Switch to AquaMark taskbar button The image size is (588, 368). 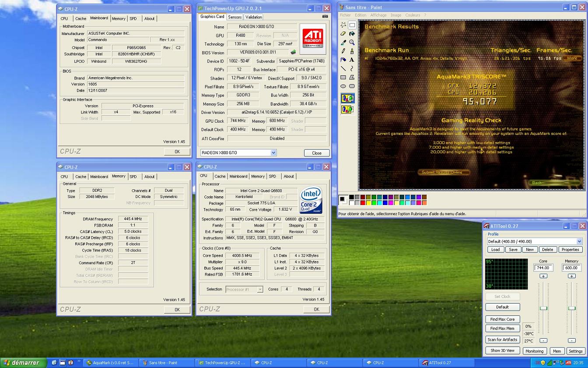tap(110, 363)
